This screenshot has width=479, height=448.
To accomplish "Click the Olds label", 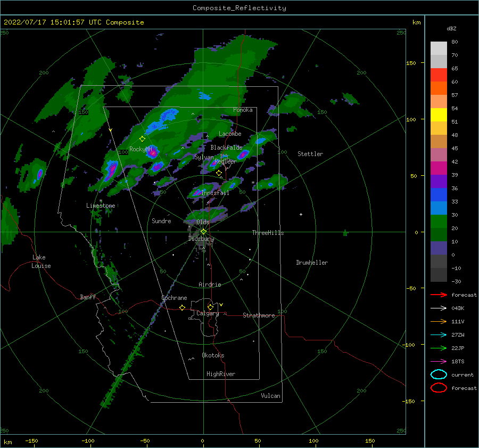I will click(203, 222).
